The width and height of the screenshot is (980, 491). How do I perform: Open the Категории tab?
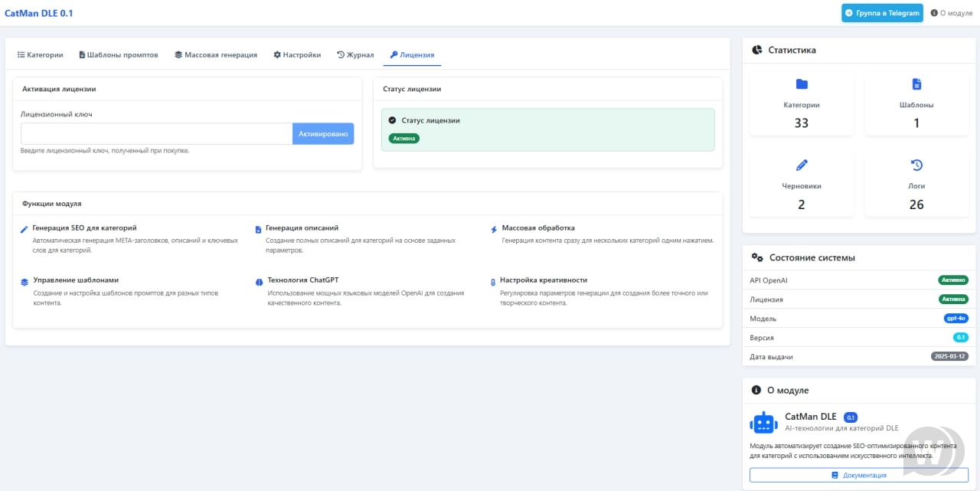point(41,55)
